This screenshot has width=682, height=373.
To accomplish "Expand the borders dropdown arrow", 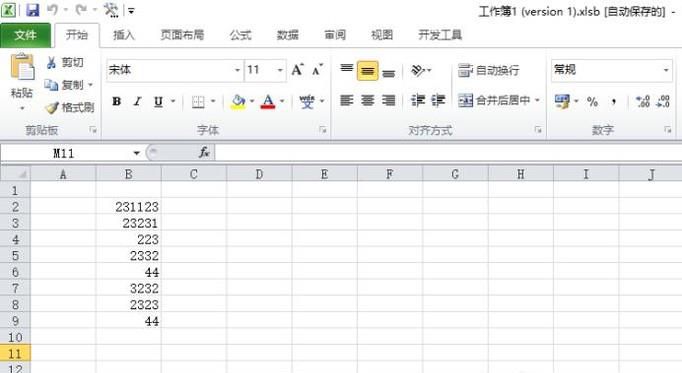I will (213, 101).
